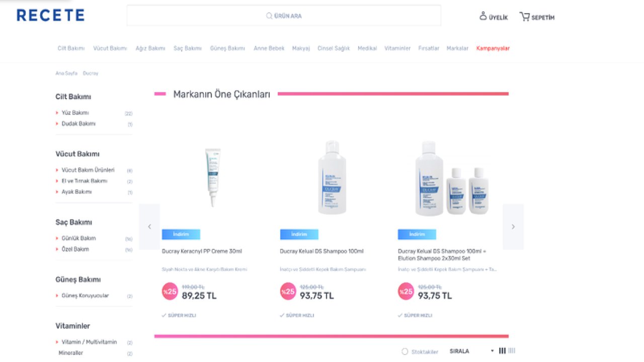Switch to four-column grid view icon
644x362 pixels.
[x=512, y=351]
